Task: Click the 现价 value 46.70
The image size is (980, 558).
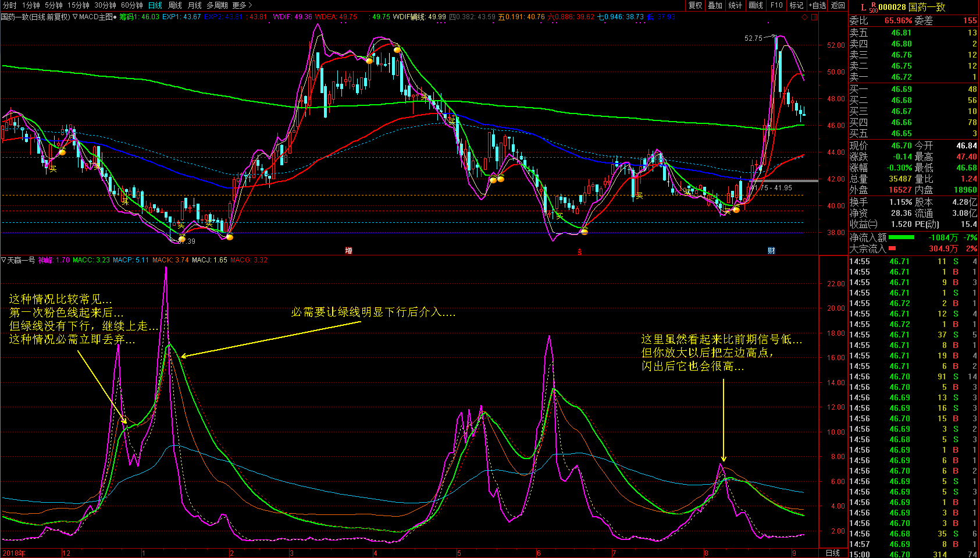Action: [901, 145]
